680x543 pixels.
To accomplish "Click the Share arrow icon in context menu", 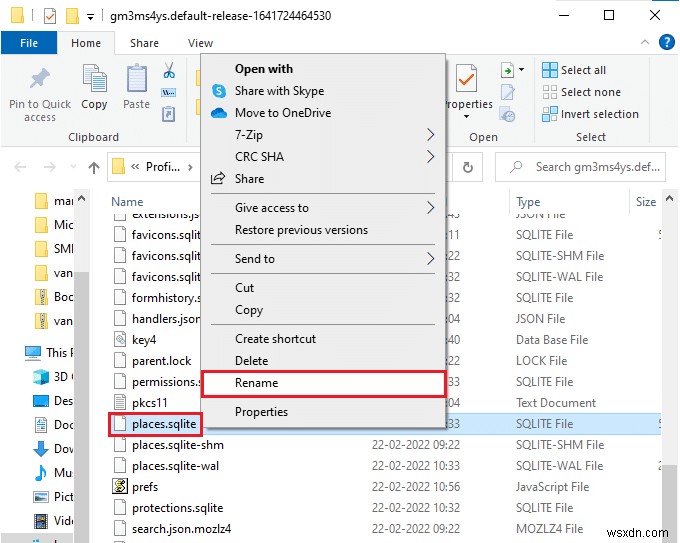I will click(x=218, y=178).
